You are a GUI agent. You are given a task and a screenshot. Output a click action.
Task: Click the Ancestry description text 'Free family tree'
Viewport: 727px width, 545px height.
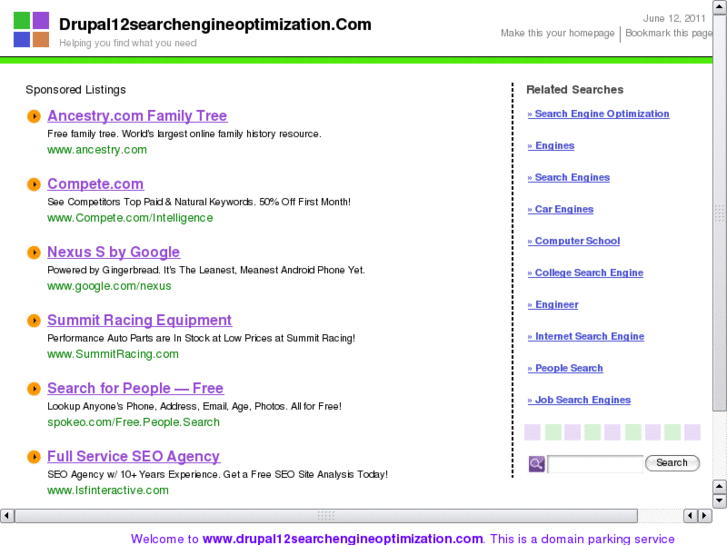(x=83, y=134)
